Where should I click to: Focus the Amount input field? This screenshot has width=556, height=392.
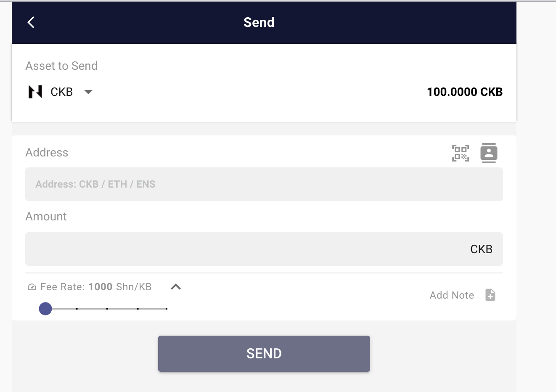pyautogui.click(x=244, y=249)
